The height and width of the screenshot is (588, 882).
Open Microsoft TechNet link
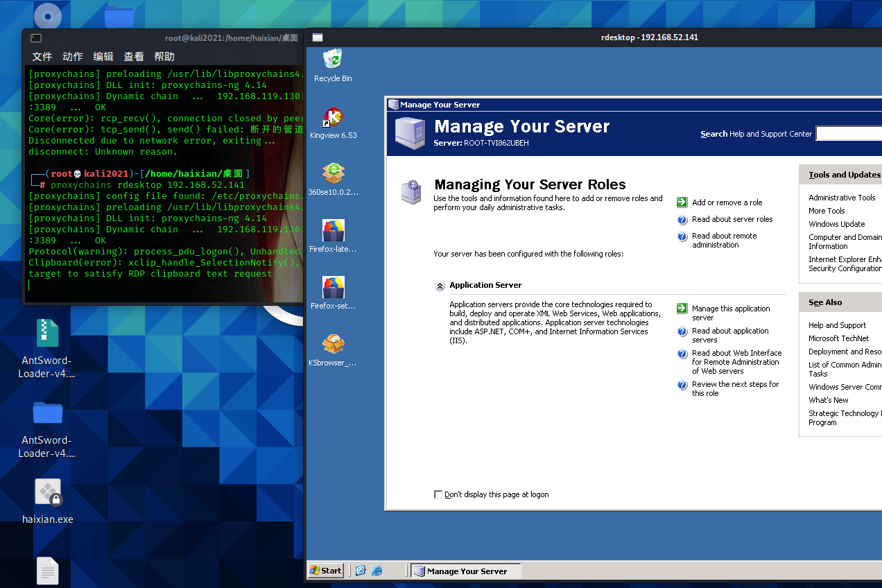click(838, 338)
